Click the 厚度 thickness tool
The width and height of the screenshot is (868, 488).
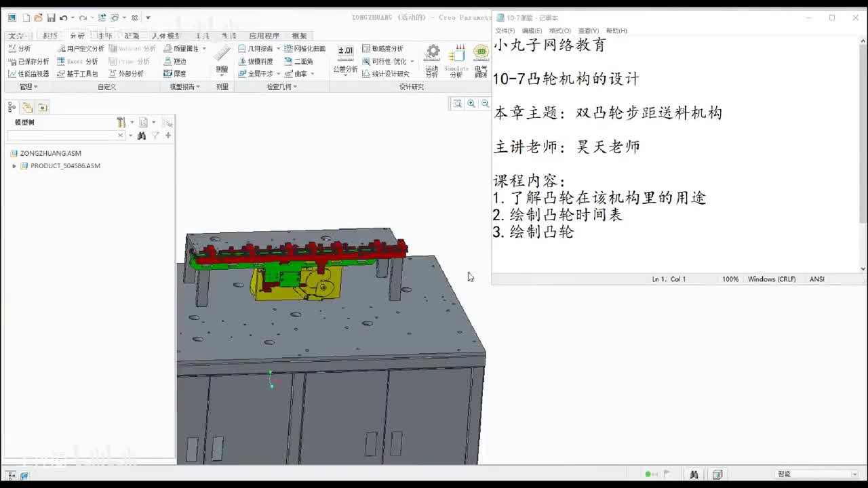pyautogui.click(x=175, y=74)
